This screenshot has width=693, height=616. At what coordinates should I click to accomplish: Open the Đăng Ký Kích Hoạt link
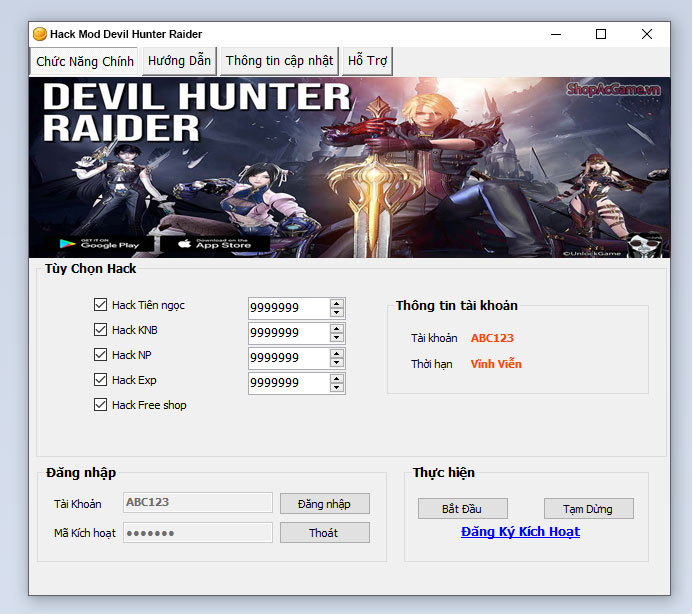pyautogui.click(x=520, y=532)
